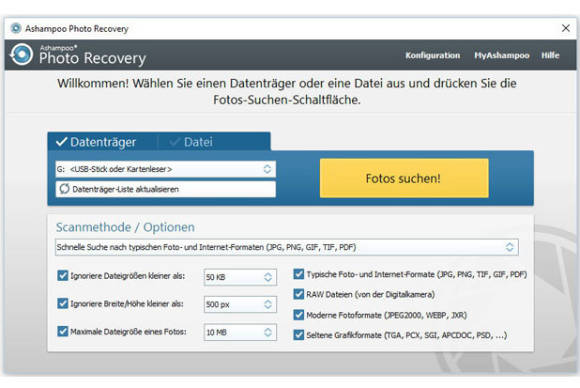Open the 10 MB maximum size dropdown
The width and height of the screenshot is (580, 388).
240,332
